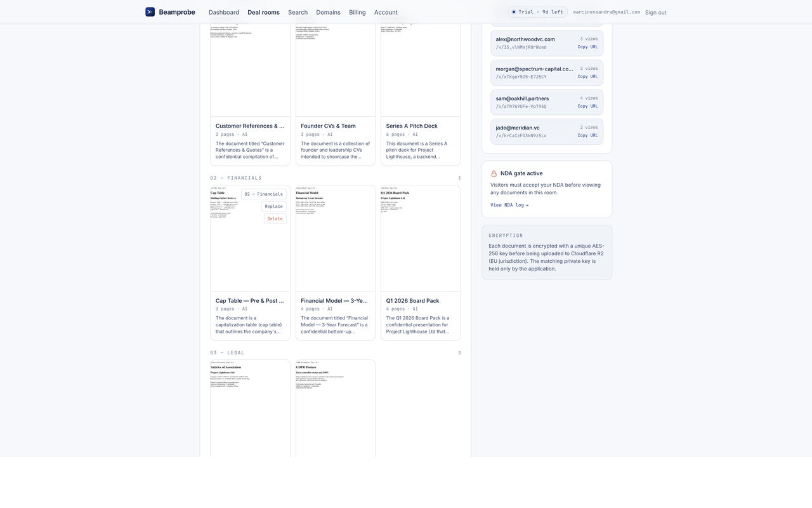Click the marcinensandra@gmail.com account email
The width and height of the screenshot is (812, 508).
click(x=606, y=12)
